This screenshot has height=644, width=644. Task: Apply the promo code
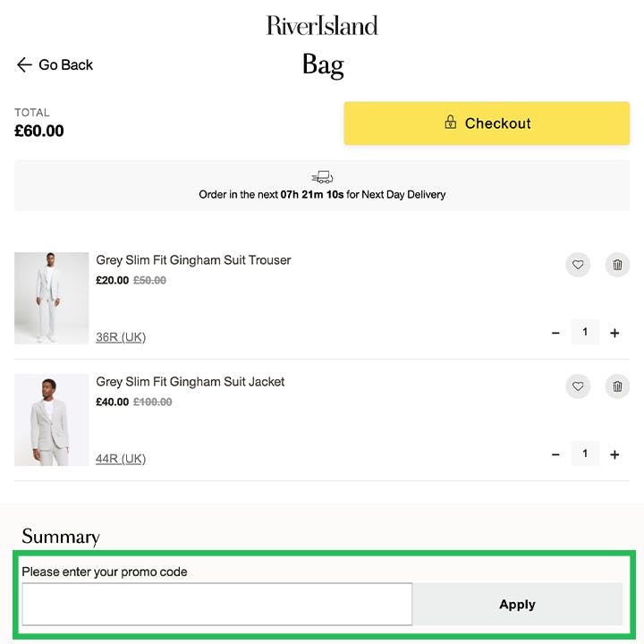coord(517,605)
